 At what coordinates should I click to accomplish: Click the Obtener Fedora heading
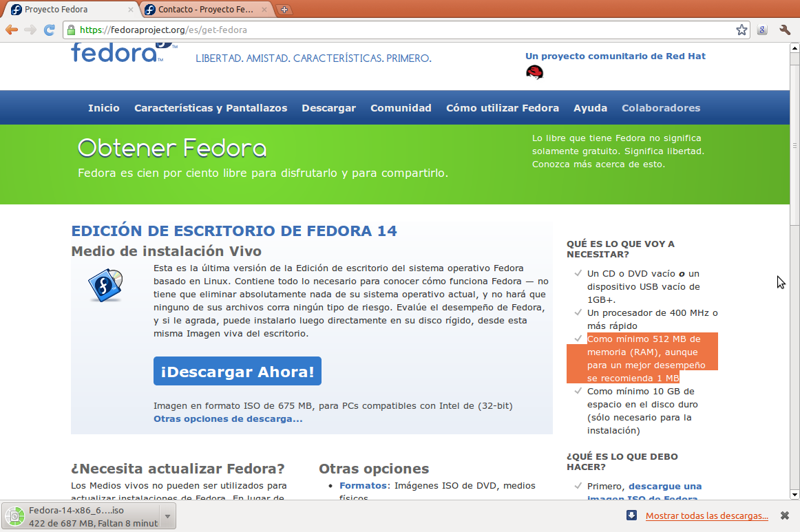tap(172, 148)
